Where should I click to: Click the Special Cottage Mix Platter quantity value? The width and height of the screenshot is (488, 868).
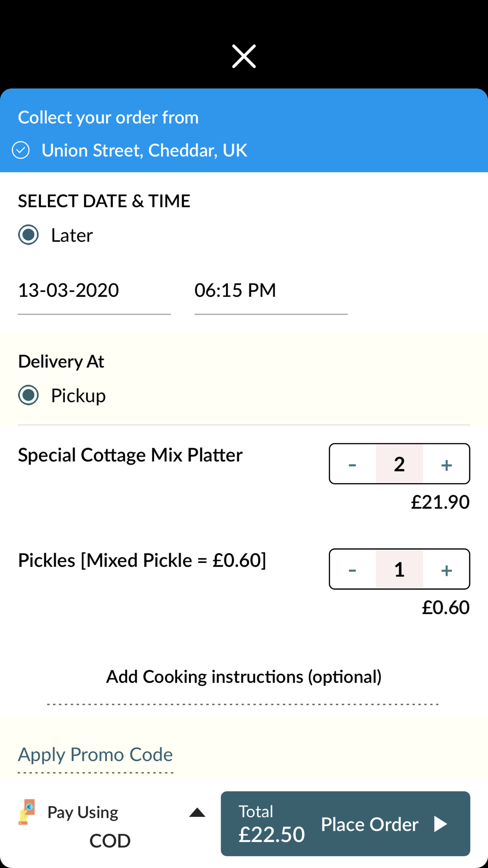click(x=399, y=464)
